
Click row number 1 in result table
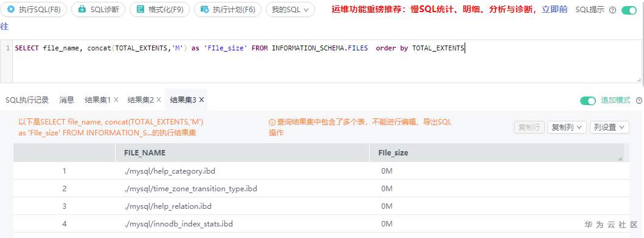[64, 171]
